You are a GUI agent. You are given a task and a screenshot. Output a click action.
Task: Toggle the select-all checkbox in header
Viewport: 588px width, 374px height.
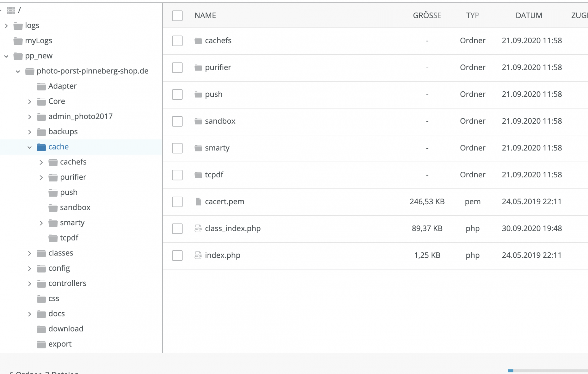pyautogui.click(x=177, y=16)
